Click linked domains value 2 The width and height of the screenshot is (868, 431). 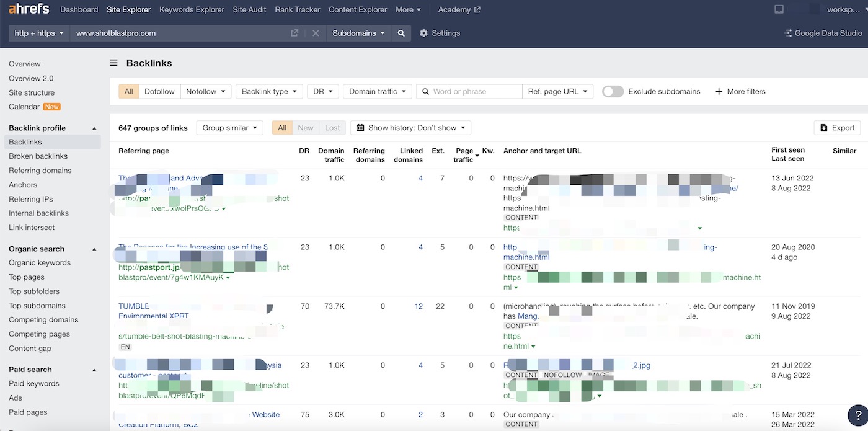pos(420,415)
